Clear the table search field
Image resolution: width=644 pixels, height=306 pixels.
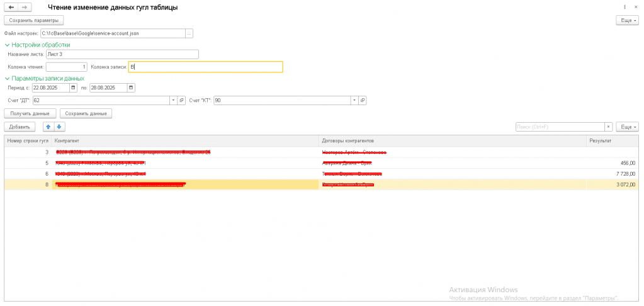tap(608, 127)
